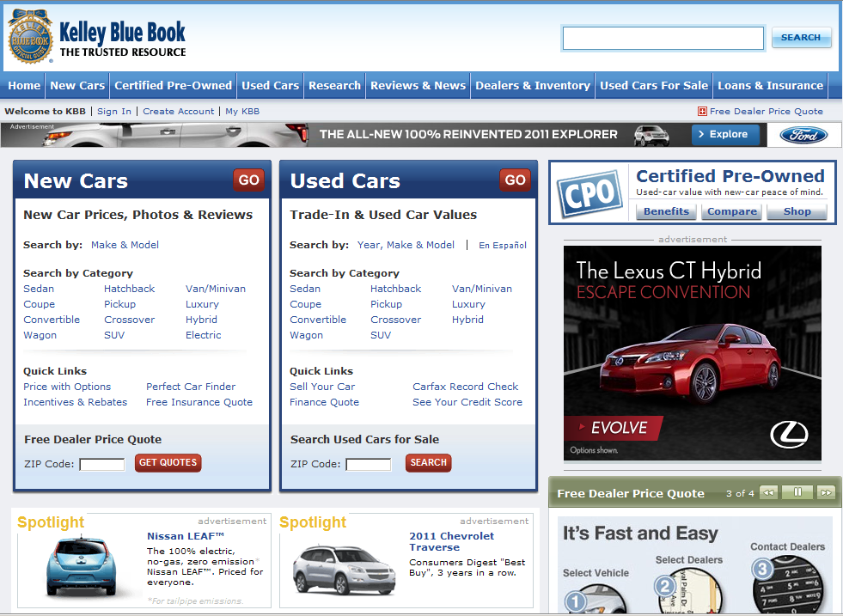The height and width of the screenshot is (616, 843).
Task: Click the red SEARCH button for used cars
Action: point(429,463)
